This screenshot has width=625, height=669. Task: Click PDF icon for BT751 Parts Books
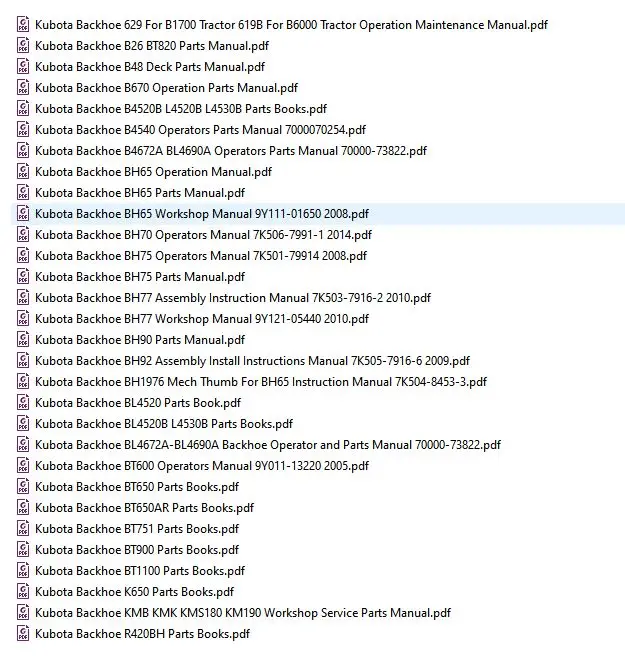(x=23, y=529)
